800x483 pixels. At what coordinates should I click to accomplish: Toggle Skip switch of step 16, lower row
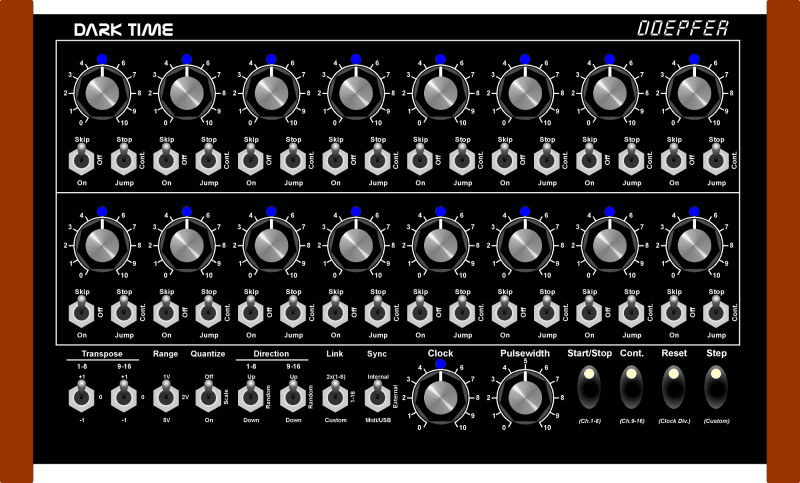click(674, 312)
